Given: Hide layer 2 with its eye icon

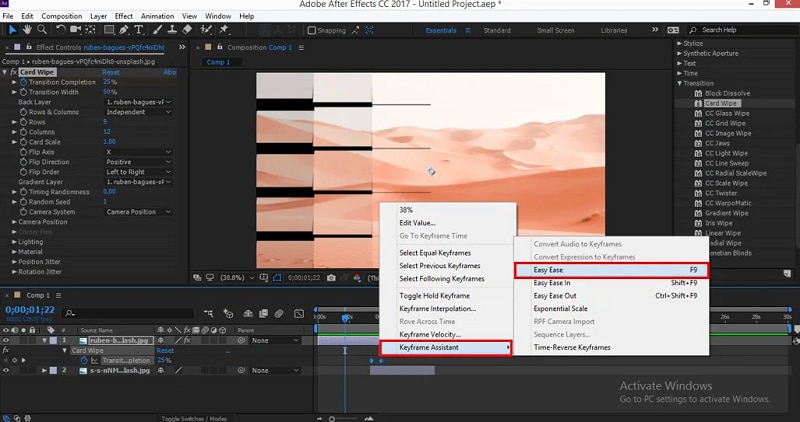Looking at the screenshot, I should 6,370.
